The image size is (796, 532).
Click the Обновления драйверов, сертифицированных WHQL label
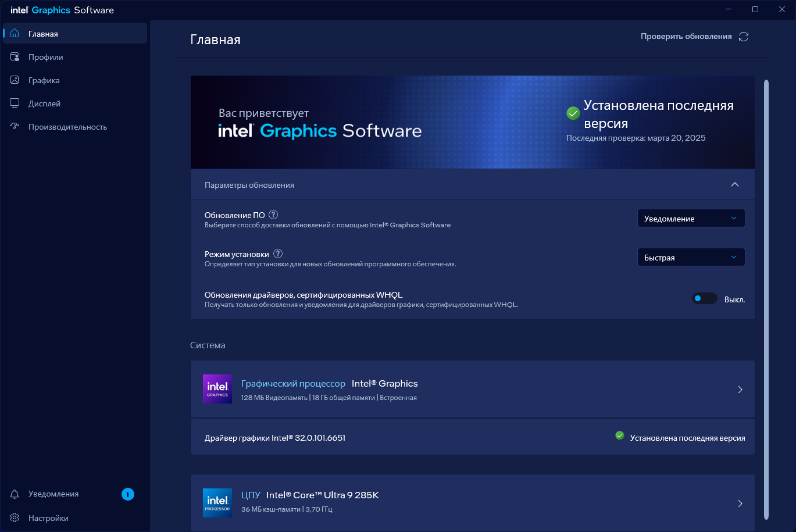point(304,295)
